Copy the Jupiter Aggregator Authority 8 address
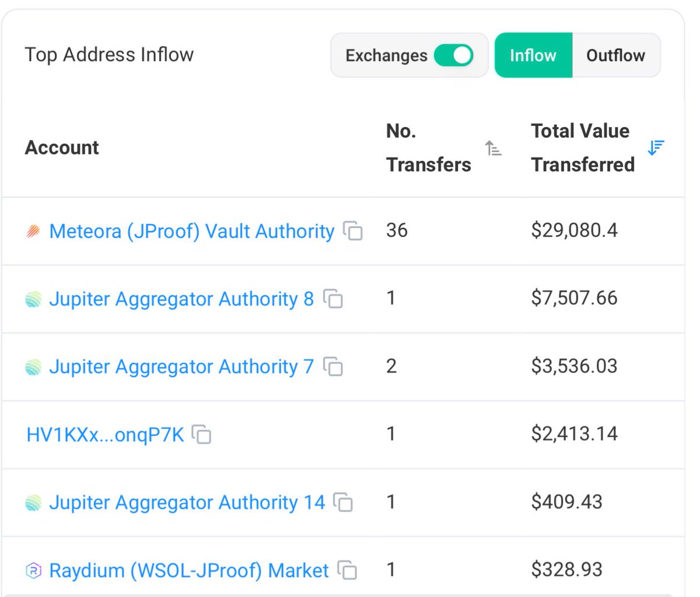Image resolution: width=700 pixels, height=597 pixels. click(333, 299)
